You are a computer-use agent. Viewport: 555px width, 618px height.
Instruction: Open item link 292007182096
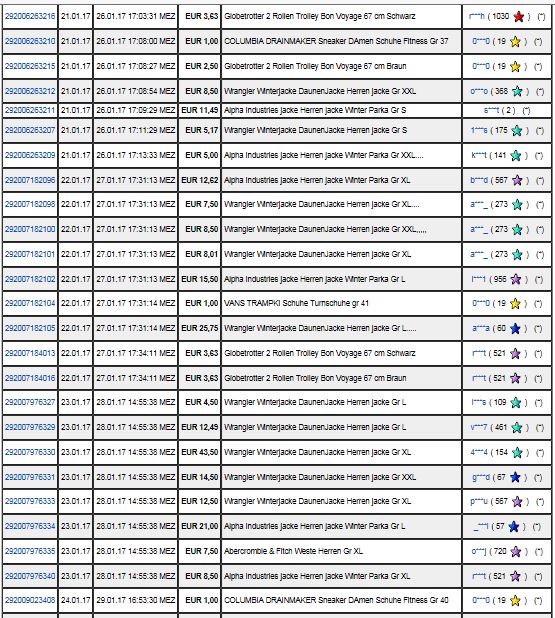30,180
